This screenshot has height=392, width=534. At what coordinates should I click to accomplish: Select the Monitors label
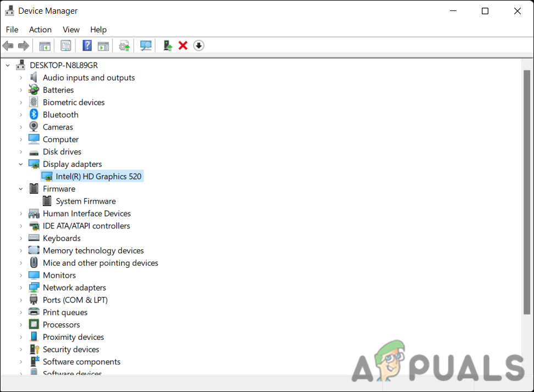point(59,275)
